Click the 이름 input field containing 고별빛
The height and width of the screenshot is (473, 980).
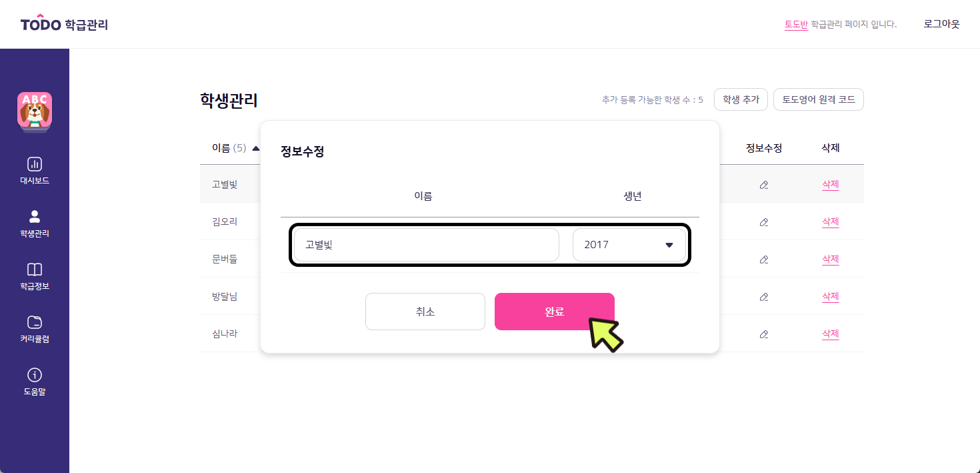coord(427,245)
